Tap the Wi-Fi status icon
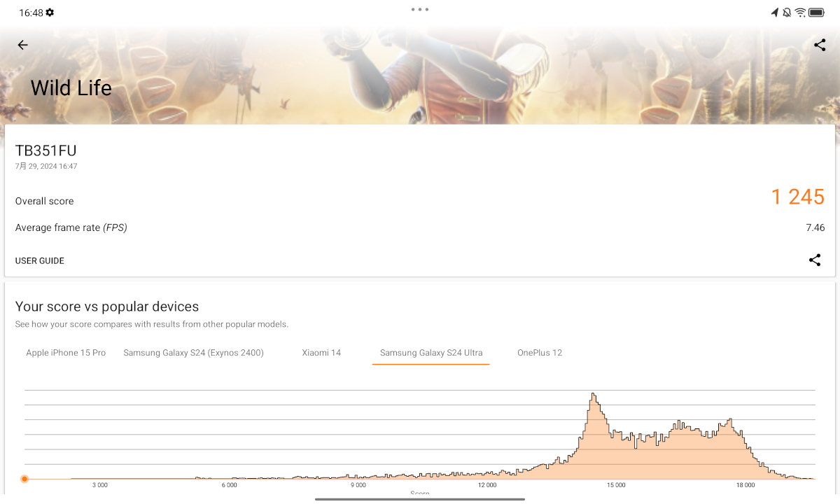840x504 pixels. coord(800,13)
